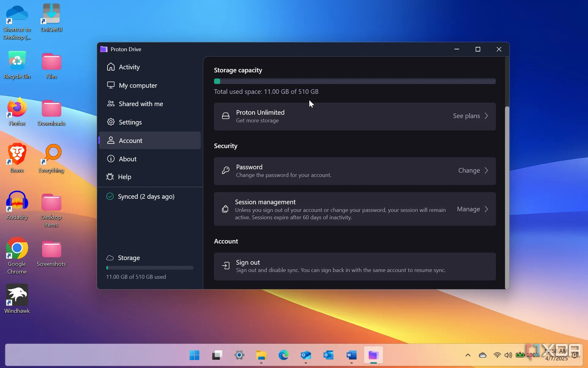
Task: Click See plans for Proton Unlimited
Action: (466, 116)
